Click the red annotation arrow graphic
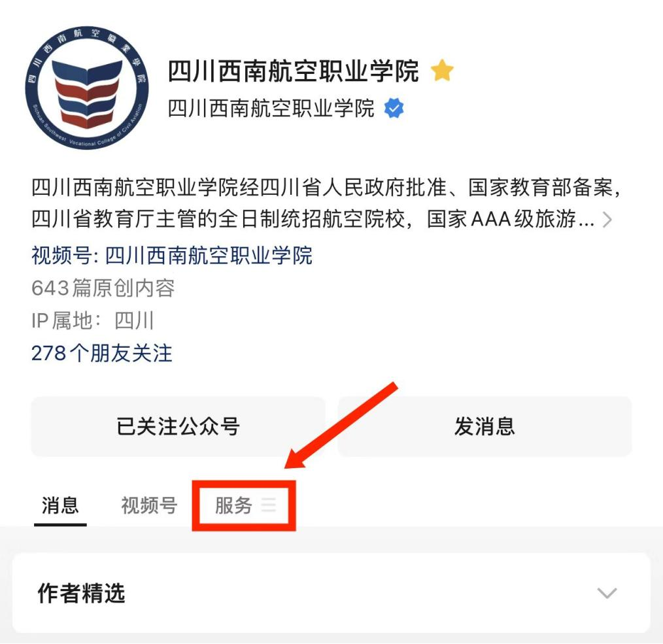Screen dimensions: 663x644 (341, 426)
